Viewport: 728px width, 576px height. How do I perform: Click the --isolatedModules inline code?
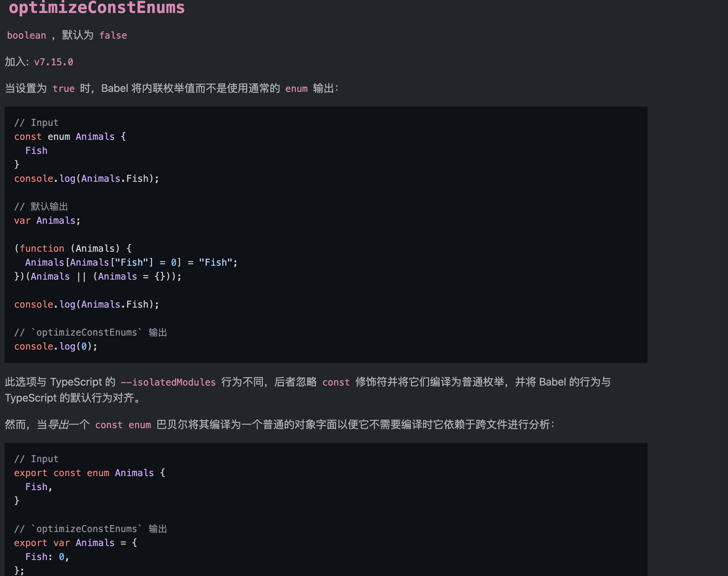pyautogui.click(x=168, y=382)
